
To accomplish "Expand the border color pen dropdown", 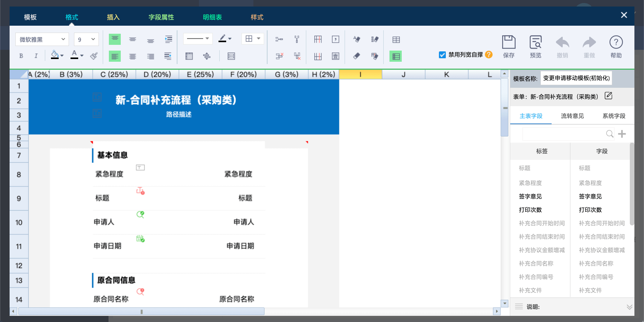I will [x=230, y=39].
